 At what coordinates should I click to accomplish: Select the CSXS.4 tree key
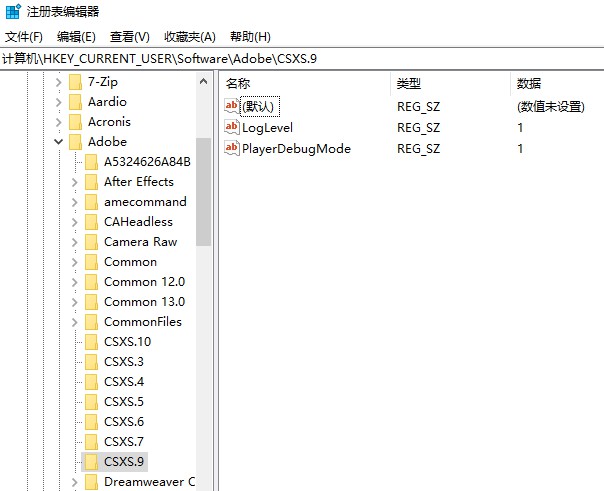(x=124, y=382)
